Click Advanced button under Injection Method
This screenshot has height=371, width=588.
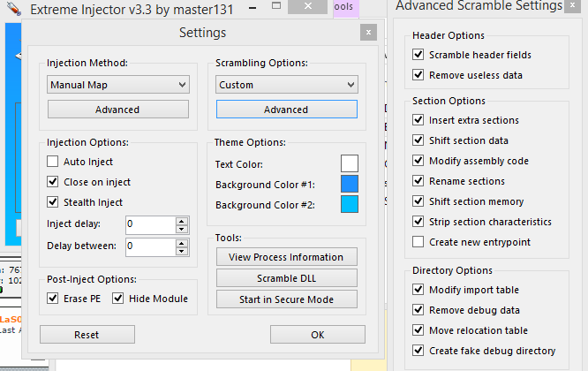117,110
